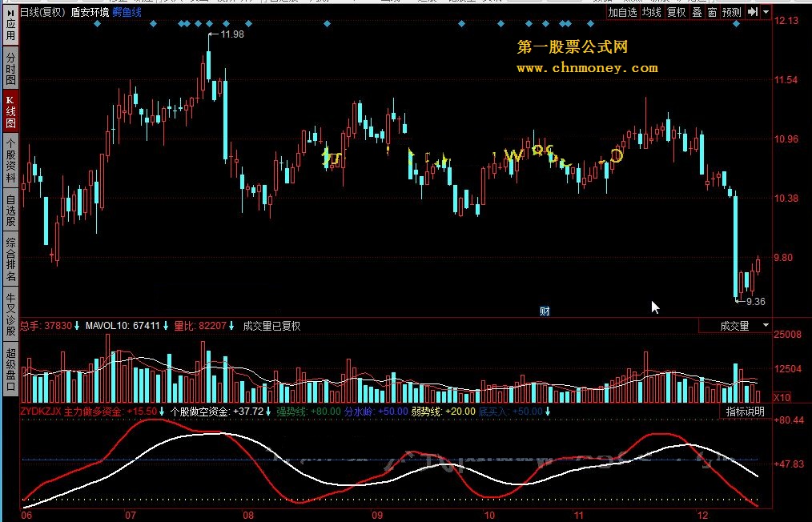Open 综合排名 ranking tab

[x=10, y=259]
